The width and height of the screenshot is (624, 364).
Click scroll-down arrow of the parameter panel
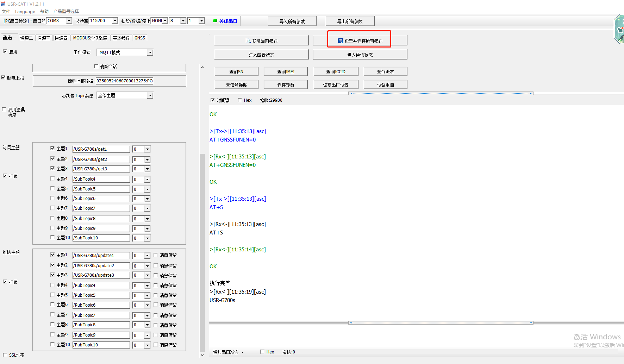coord(202,355)
